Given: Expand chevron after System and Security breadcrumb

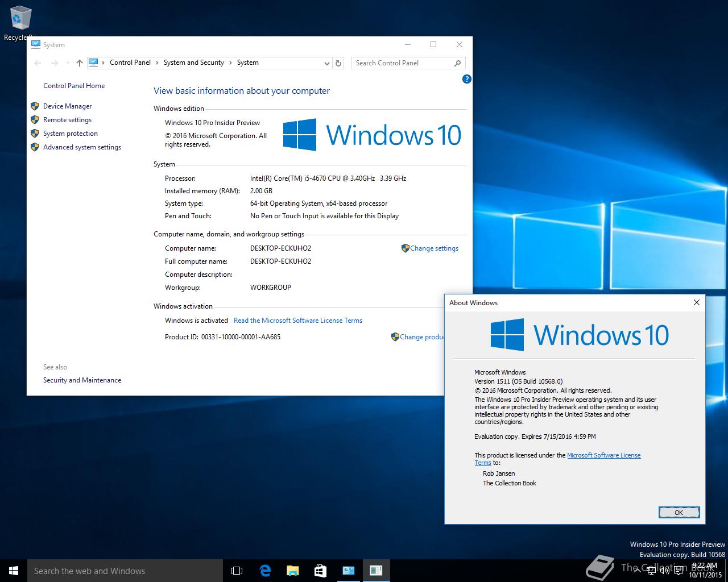Looking at the screenshot, I should 230,63.
